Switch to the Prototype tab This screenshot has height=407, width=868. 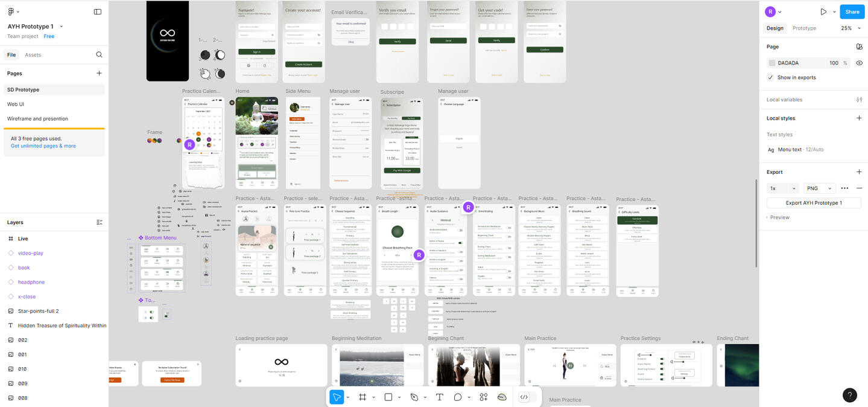point(804,28)
